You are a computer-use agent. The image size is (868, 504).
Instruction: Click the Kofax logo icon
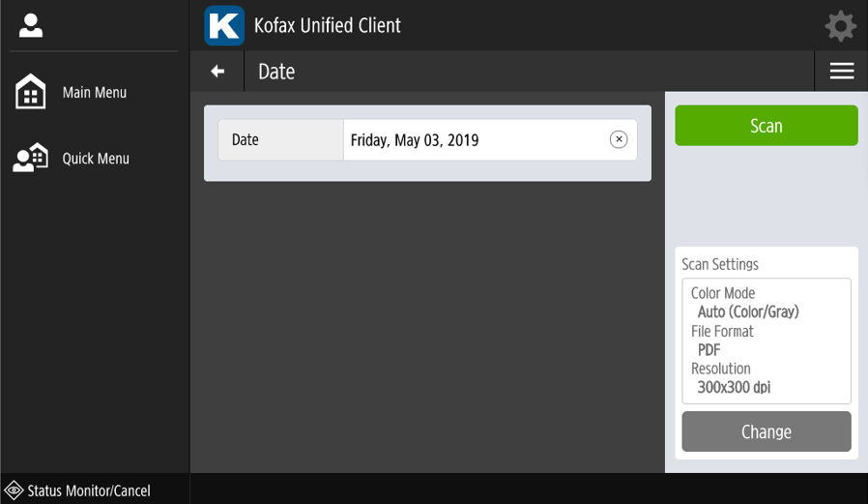[x=224, y=26]
